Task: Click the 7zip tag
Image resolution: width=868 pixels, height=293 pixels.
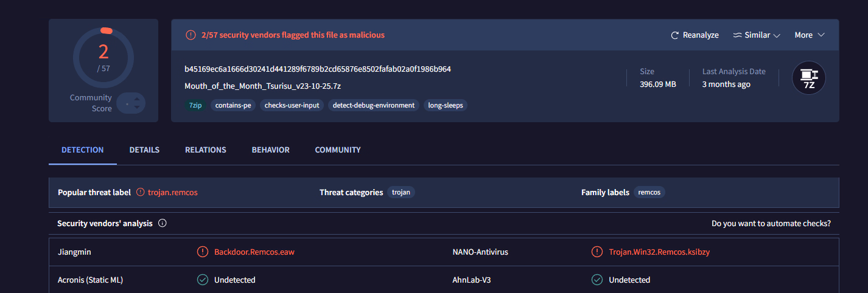Action: click(x=195, y=105)
